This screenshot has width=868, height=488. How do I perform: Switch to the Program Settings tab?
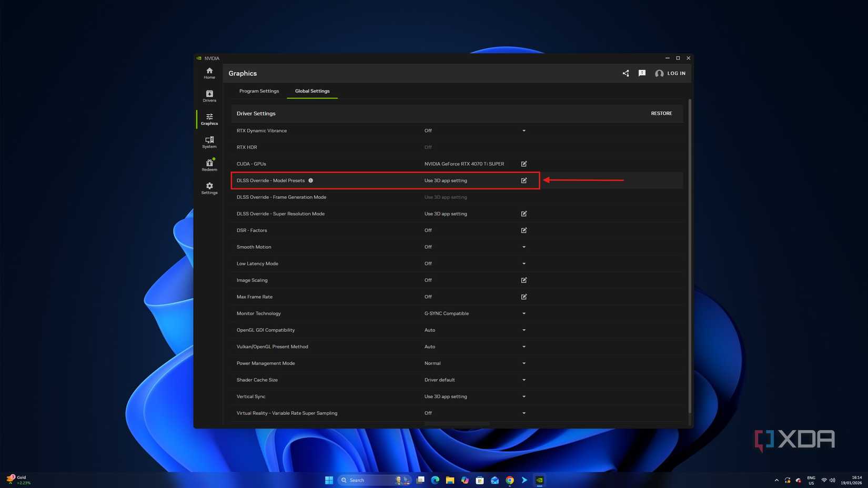point(259,91)
